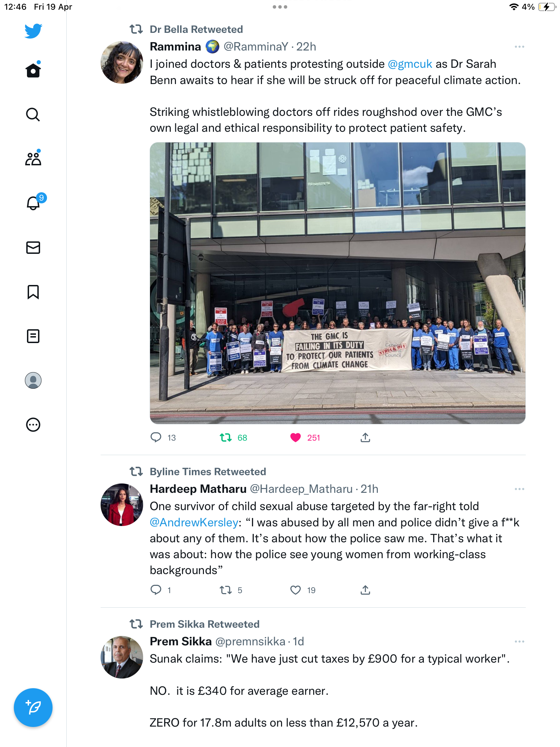Open Bookmarks icon in sidebar
Image resolution: width=560 pixels, height=747 pixels.
pos(33,292)
